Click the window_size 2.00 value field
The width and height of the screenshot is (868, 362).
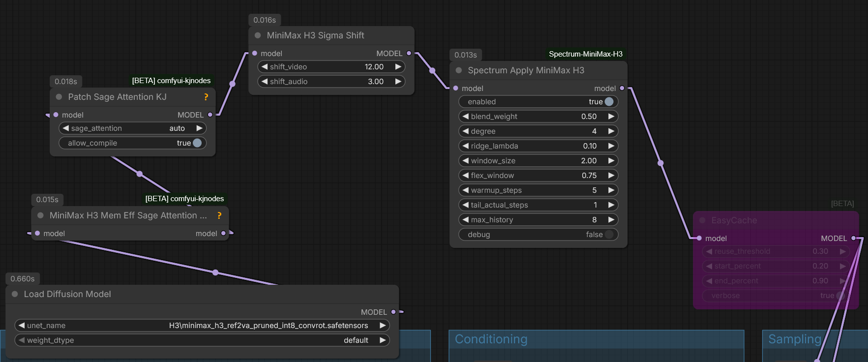pos(589,160)
